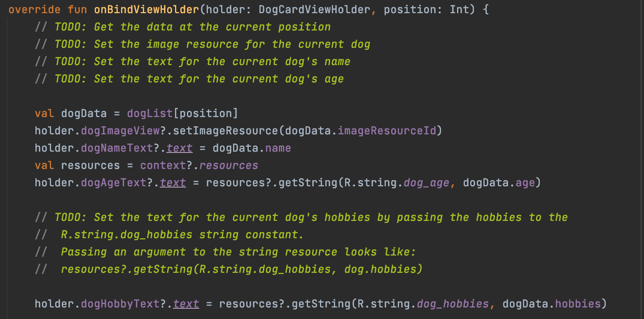Click holder.dogImageView field reference

coord(97,131)
